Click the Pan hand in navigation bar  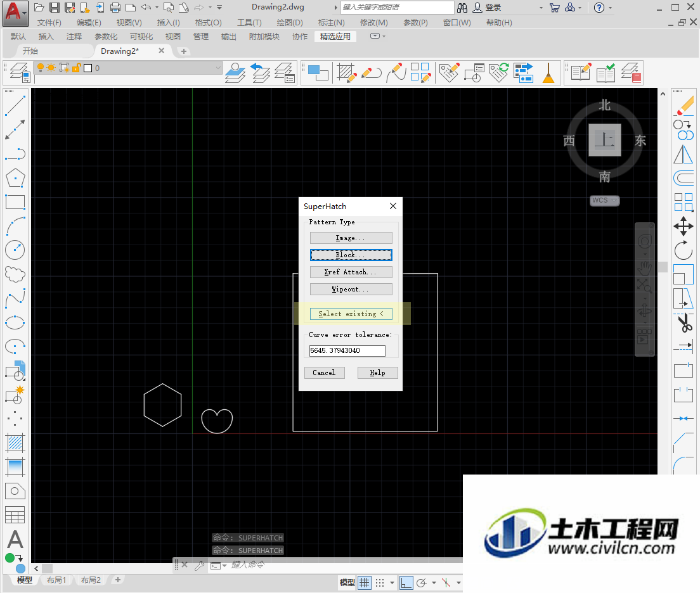(x=644, y=268)
